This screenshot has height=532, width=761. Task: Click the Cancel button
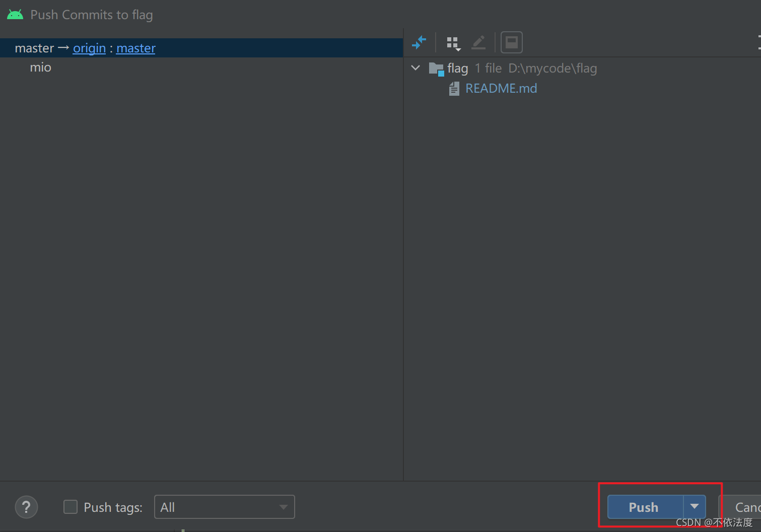click(741, 507)
